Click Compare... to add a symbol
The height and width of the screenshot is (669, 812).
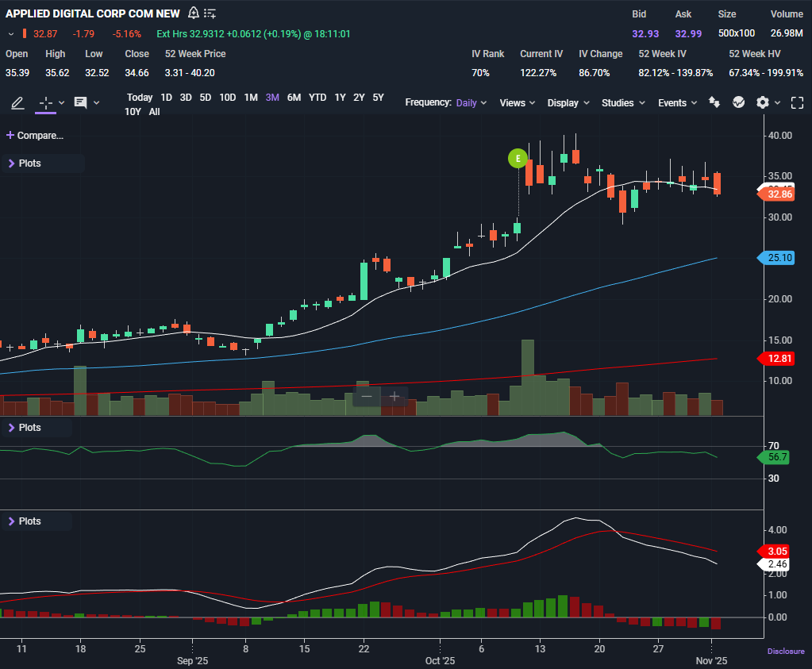pos(35,135)
